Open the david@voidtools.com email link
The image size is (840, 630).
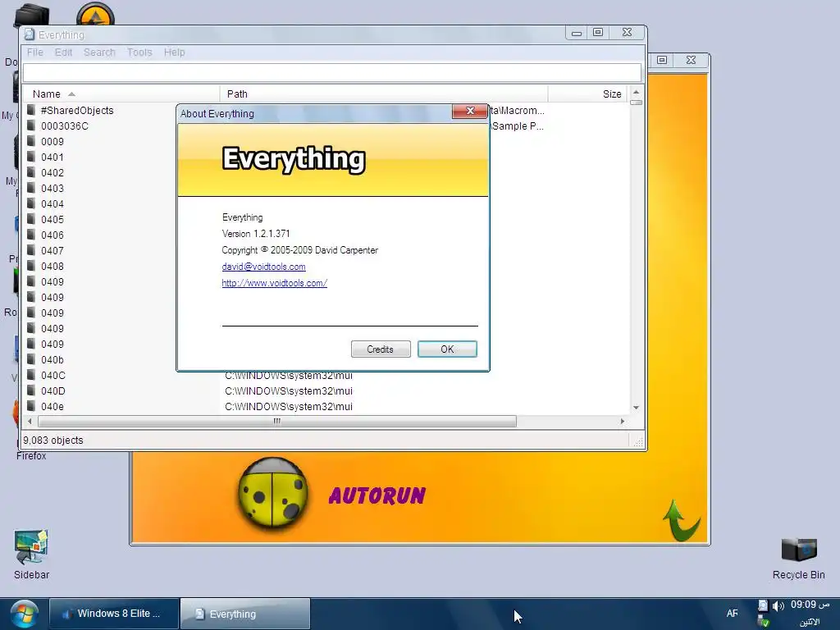click(x=263, y=267)
